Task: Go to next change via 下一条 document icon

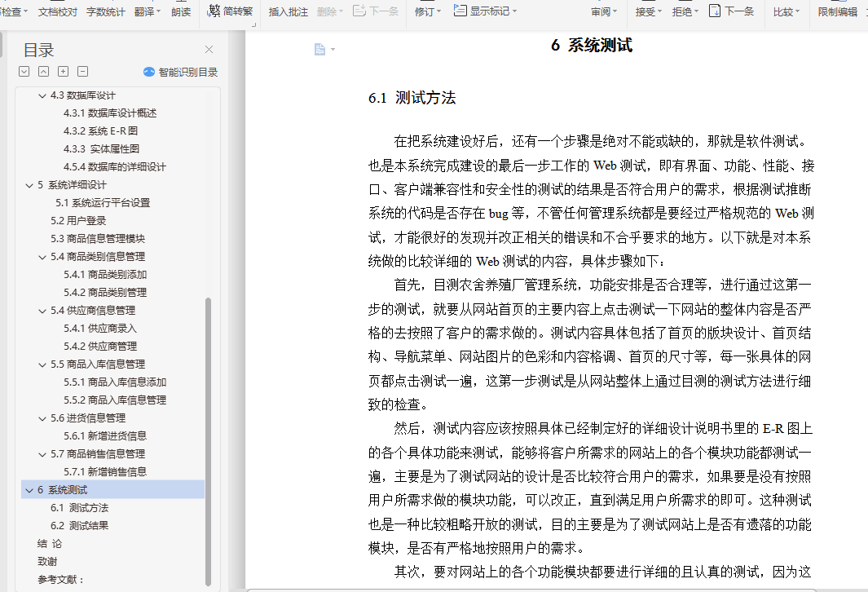Action: coord(715,11)
